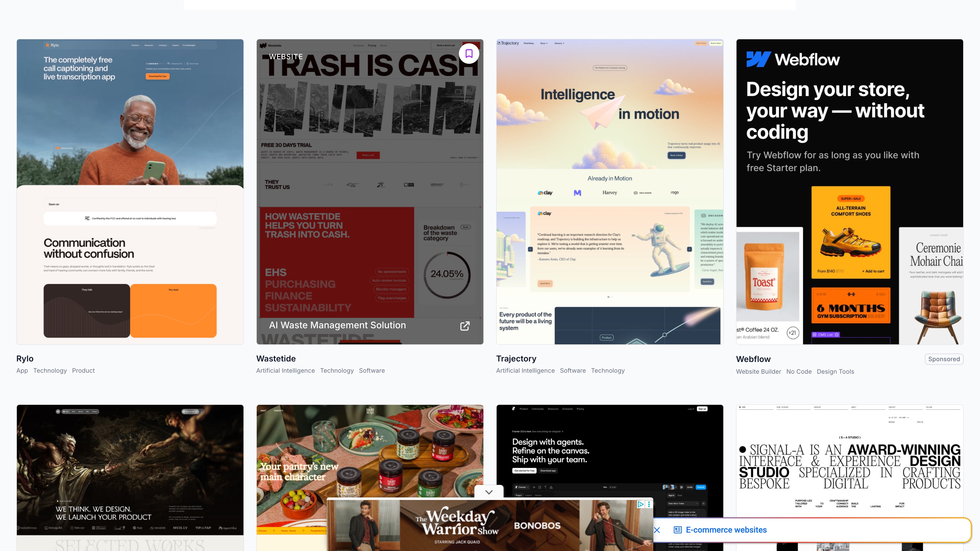Click the Sponsored badge beside Webflow
The width and height of the screenshot is (980, 551).
tap(944, 359)
